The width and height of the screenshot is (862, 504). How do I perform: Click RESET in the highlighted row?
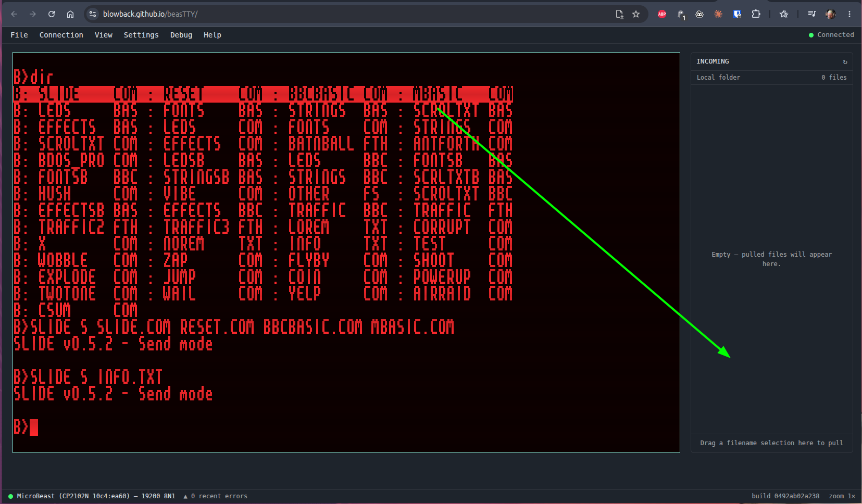184,94
